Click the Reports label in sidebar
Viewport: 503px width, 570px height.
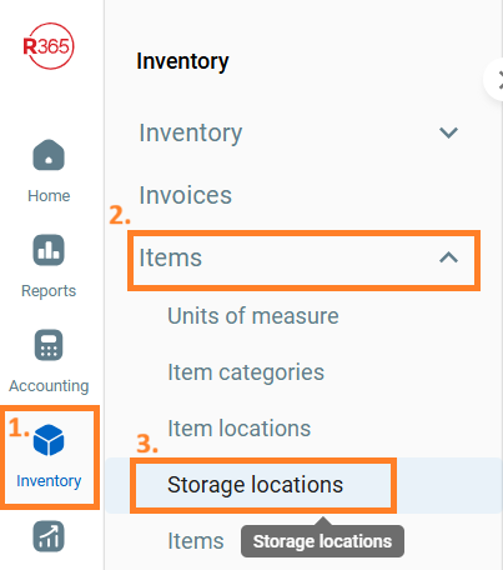tap(49, 291)
